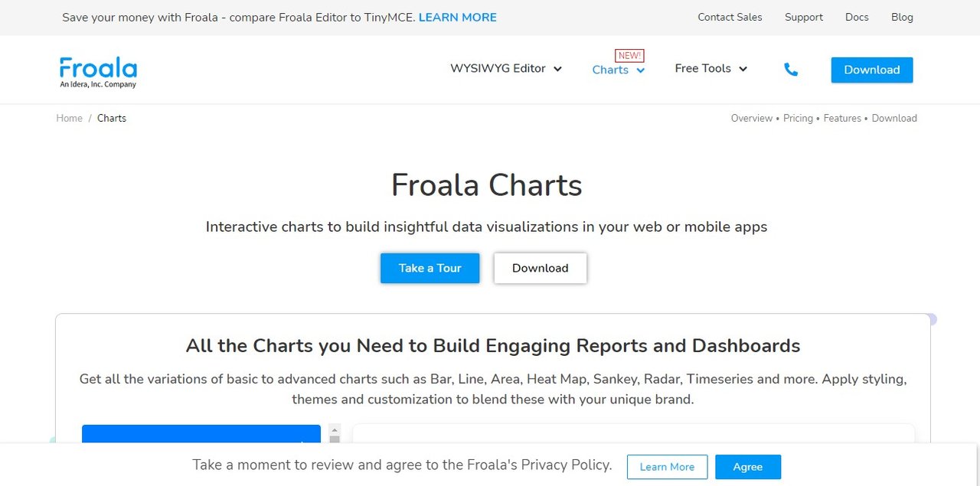The height and width of the screenshot is (486, 980).
Task: Open the Charts dropdown menu
Action: [619, 70]
